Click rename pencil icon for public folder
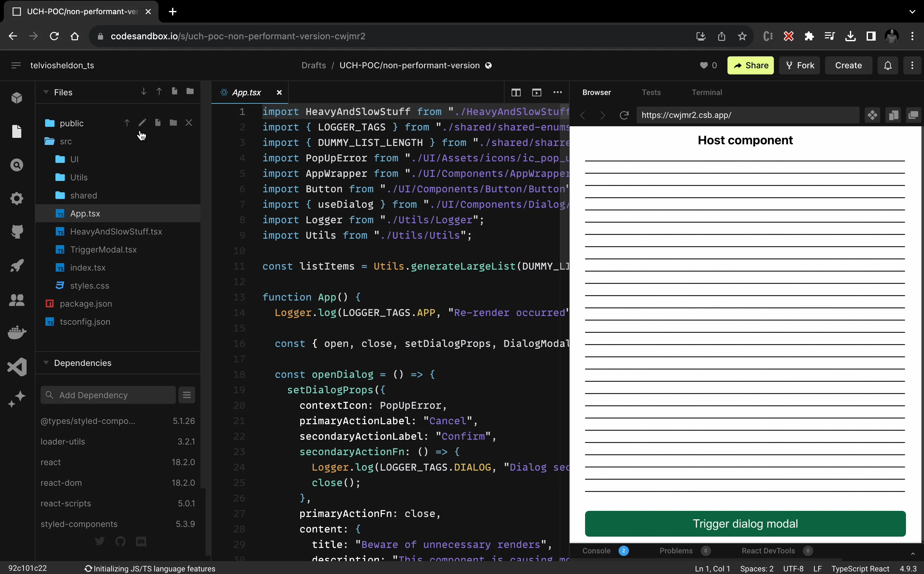 (x=142, y=123)
